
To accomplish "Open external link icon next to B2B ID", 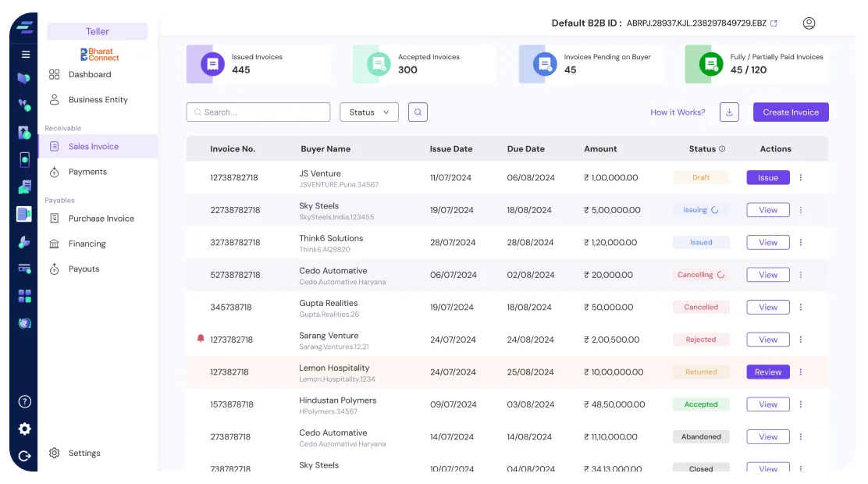I will (774, 23).
